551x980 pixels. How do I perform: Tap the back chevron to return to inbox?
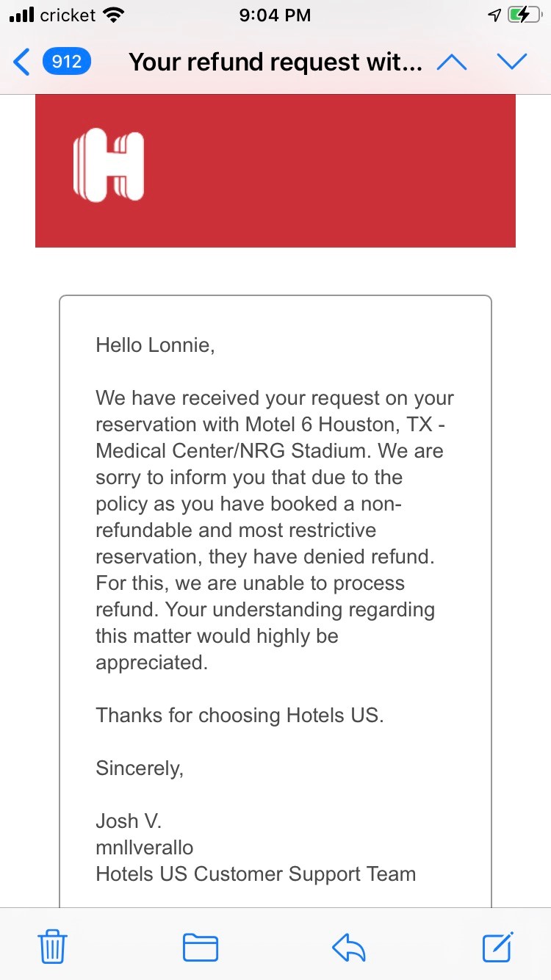coord(21,62)
